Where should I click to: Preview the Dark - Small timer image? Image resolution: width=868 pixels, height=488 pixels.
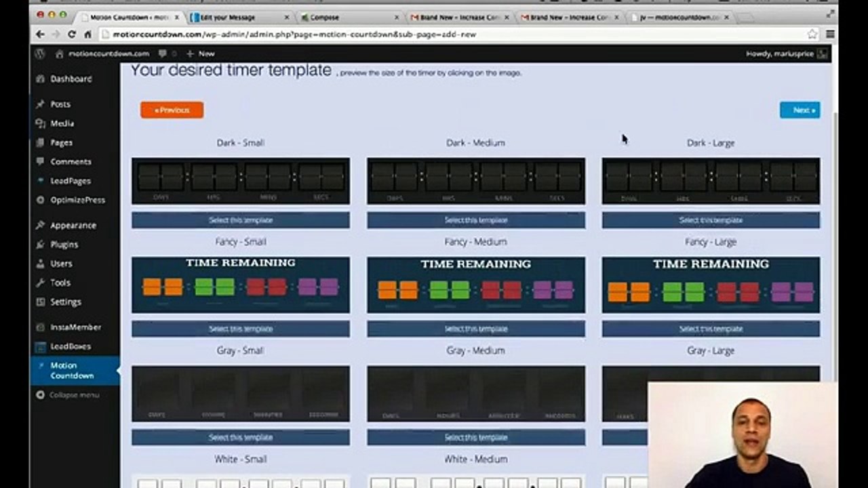click(x=241, y=181)
